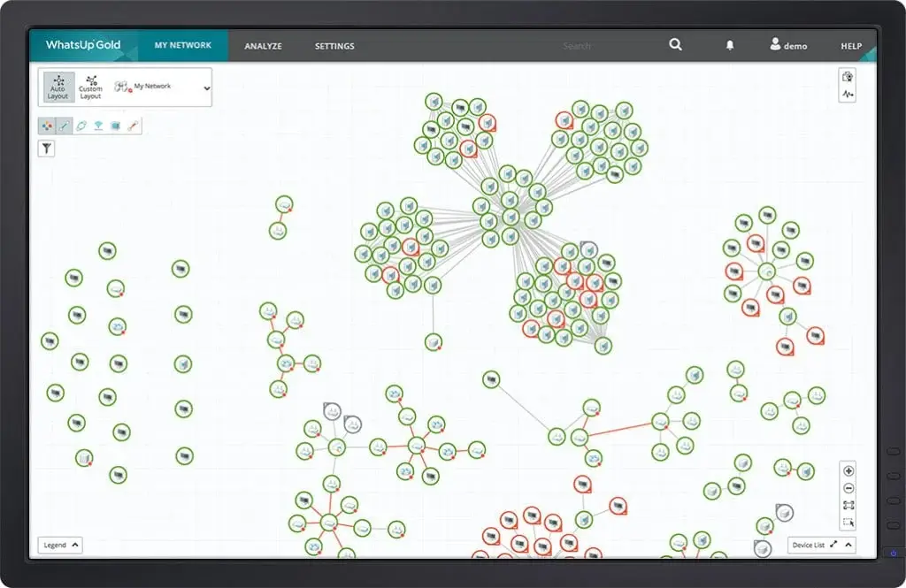Switch to the ANALYZE tab
Viewport: 906px width, 588px height.
click(x=263, y=45)
